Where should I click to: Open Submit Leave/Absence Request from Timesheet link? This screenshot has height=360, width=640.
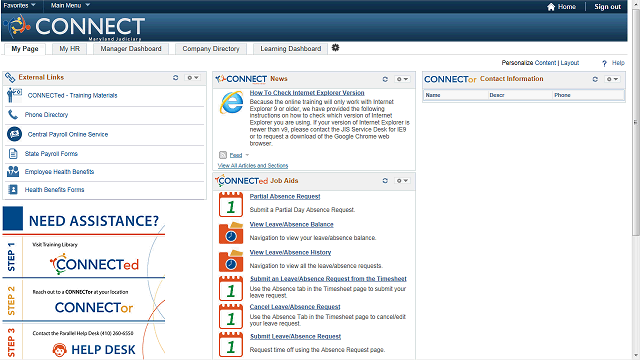[x=328, y=279]
